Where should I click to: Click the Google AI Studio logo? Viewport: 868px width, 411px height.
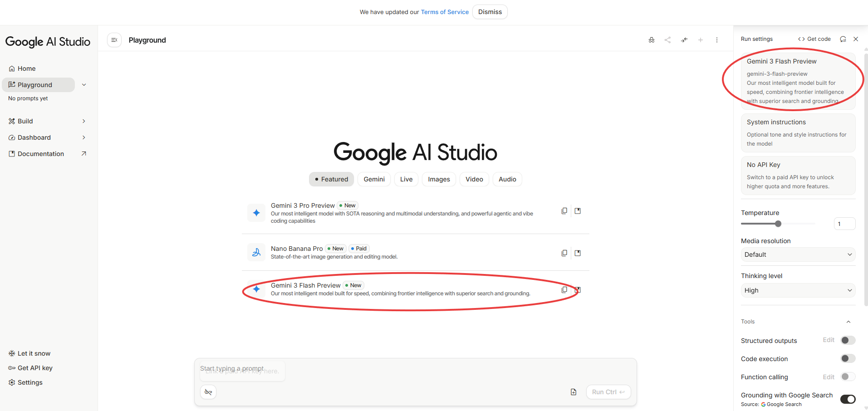coord(48,42)
